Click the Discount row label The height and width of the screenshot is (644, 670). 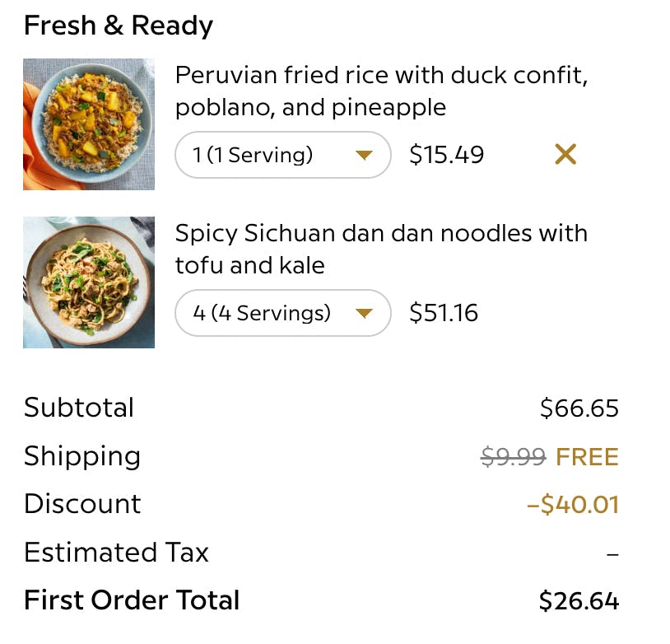point(82,504)
